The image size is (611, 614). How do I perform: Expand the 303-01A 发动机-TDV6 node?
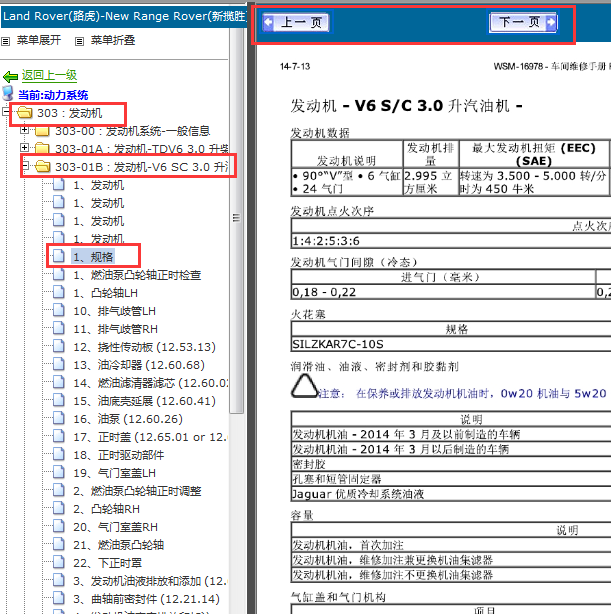[24, 148]
